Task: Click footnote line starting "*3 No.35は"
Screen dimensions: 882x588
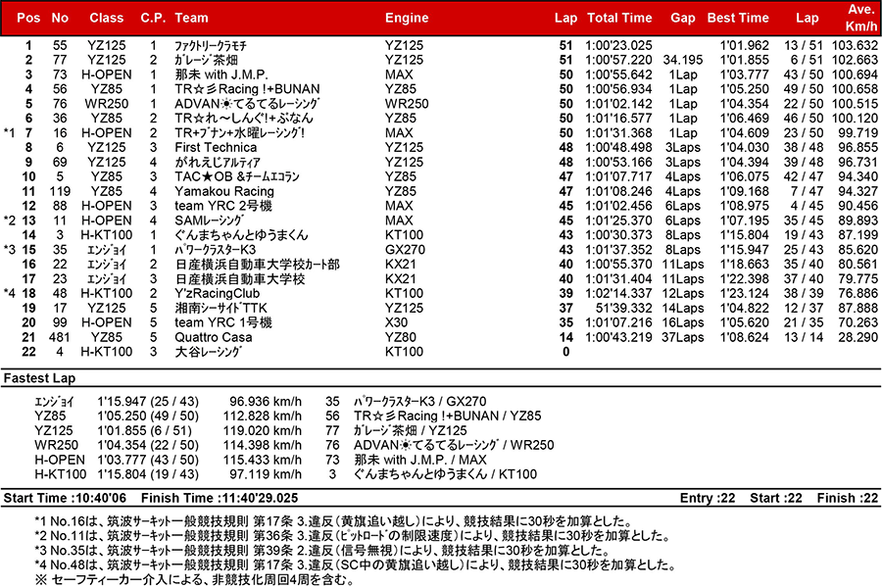Action: point(322,551)
